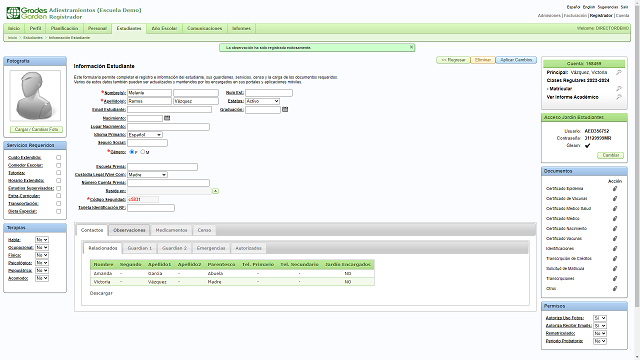
Task: Open the Año Escolar menu
Action: tap(164, 28)
